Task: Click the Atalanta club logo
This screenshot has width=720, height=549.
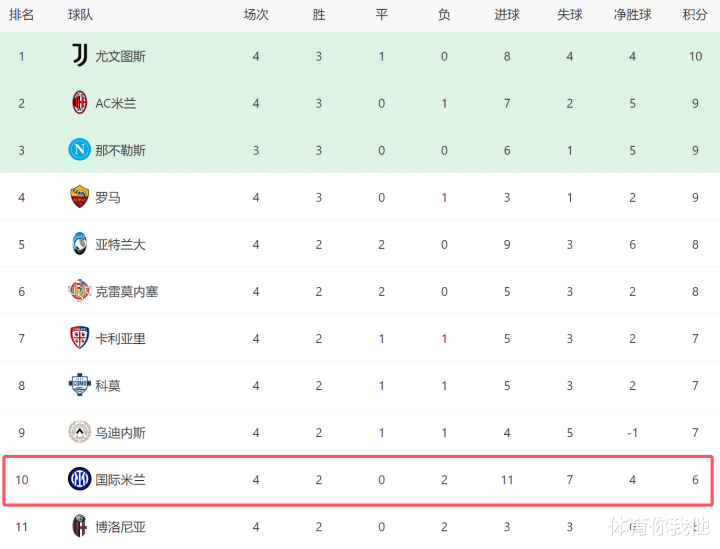Action: (x=80, y=244)
